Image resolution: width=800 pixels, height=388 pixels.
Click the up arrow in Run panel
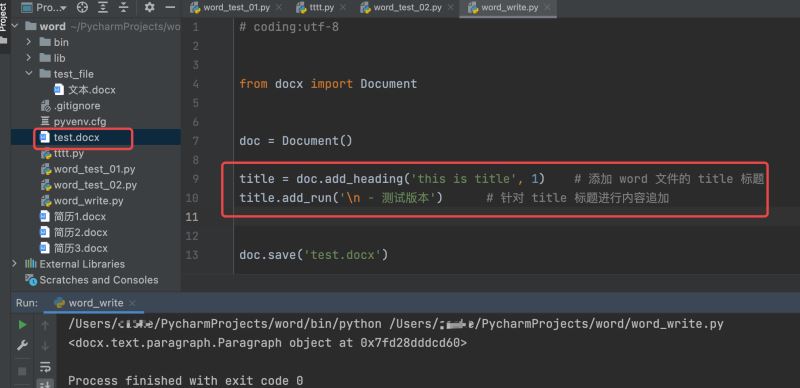(x=45, y=325)
